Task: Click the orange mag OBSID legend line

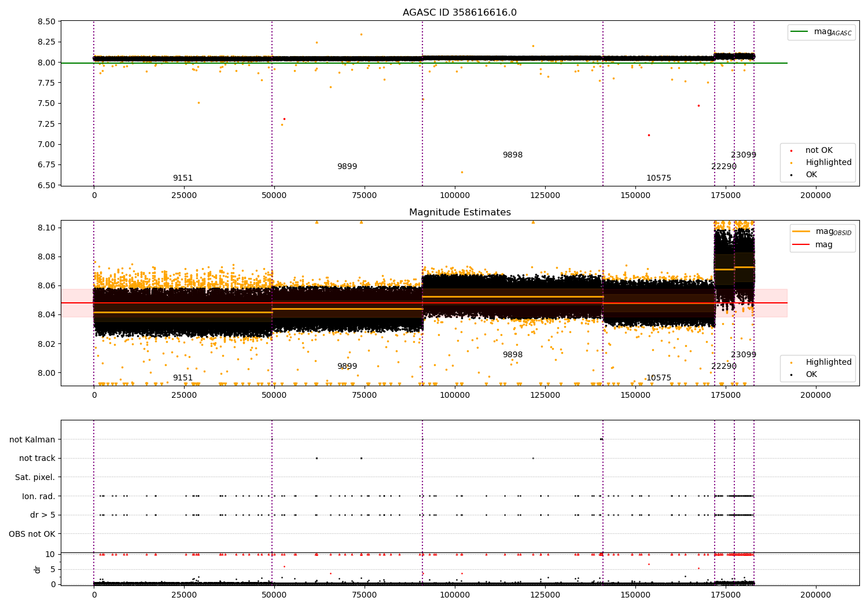Action: [801, 232]
